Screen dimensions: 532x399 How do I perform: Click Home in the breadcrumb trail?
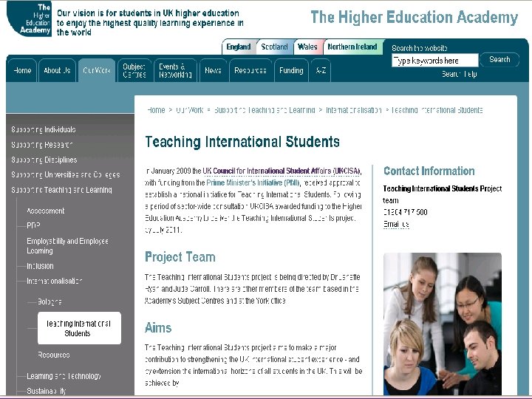[156, 110]
